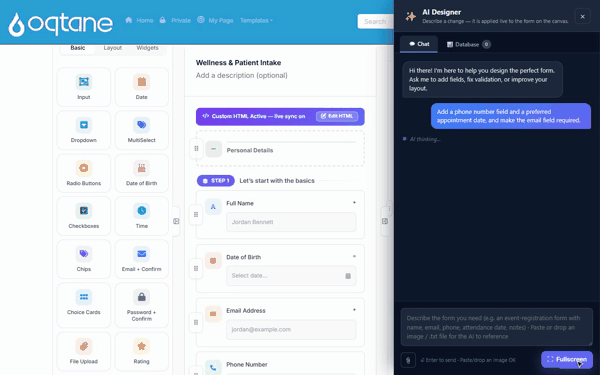This screenshot has height=375, width=600.
Task: Toggle the right side panel handle
Action: pyautogui.click(x=385, y=221)
